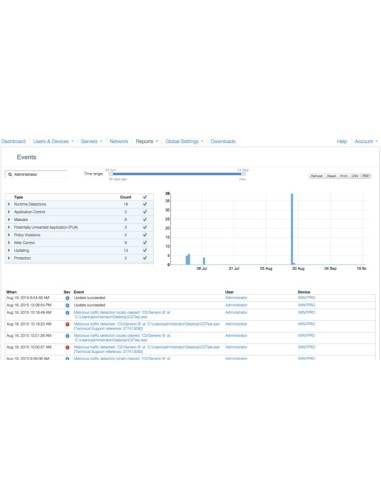Toggle Potentially Unwanted Application checkmark
This screenshot has height=492, width=381.
(145, 227)
